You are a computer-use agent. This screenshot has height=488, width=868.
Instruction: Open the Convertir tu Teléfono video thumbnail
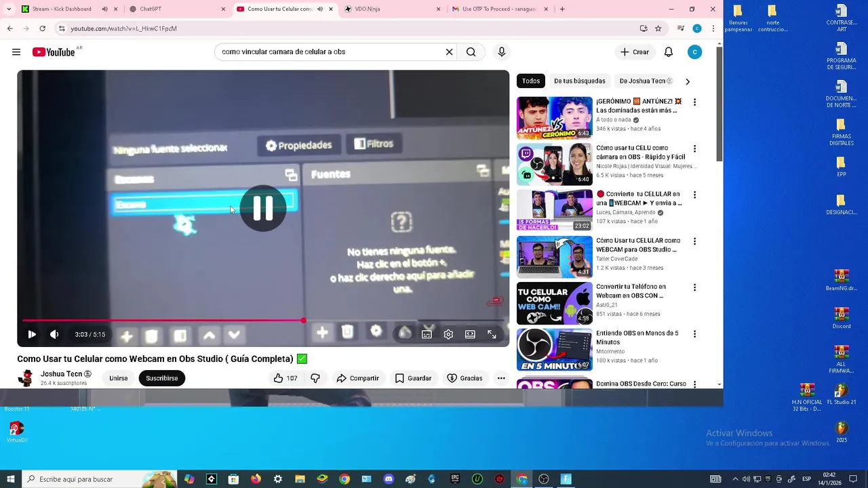click(x=555, y=304)
